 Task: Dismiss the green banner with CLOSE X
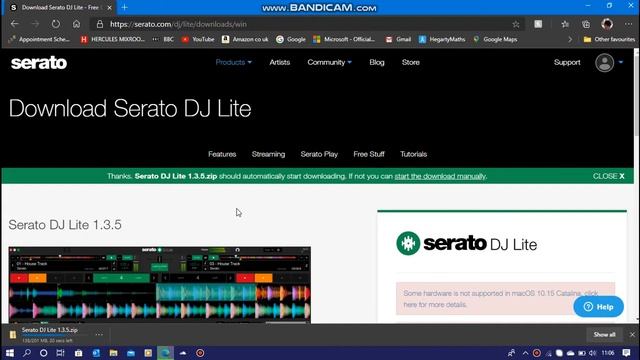point(609,176)
